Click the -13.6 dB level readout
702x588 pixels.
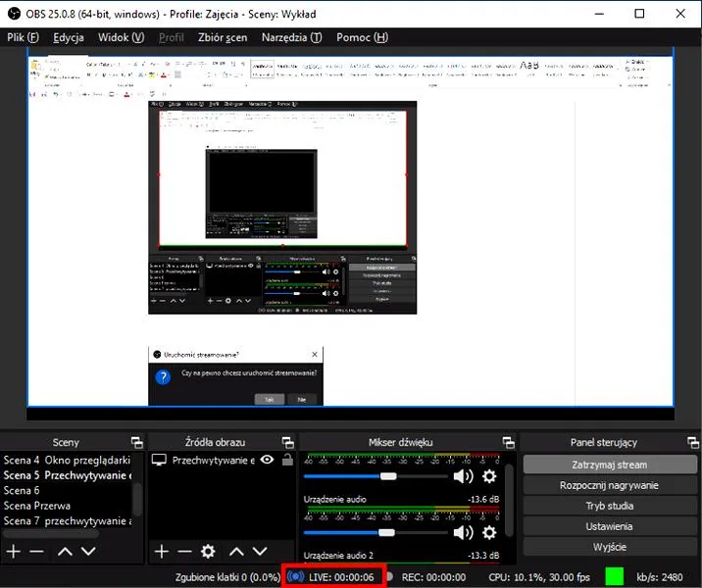pos(483,499)
